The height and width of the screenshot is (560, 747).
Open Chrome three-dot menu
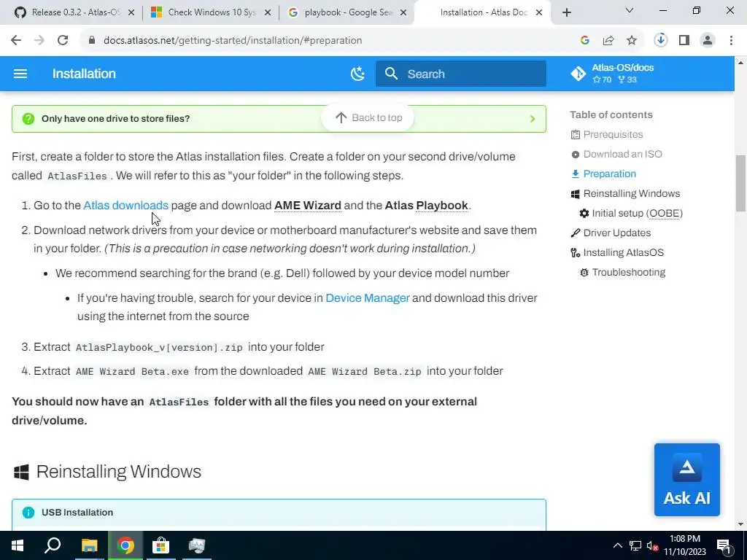coord(731,41)
